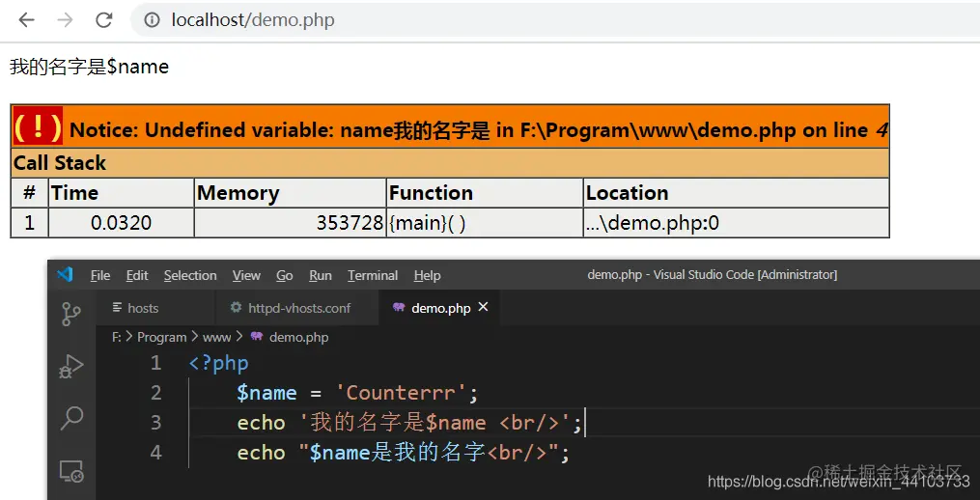Open the Go menu
980x500 pixels.
[285, 276]
